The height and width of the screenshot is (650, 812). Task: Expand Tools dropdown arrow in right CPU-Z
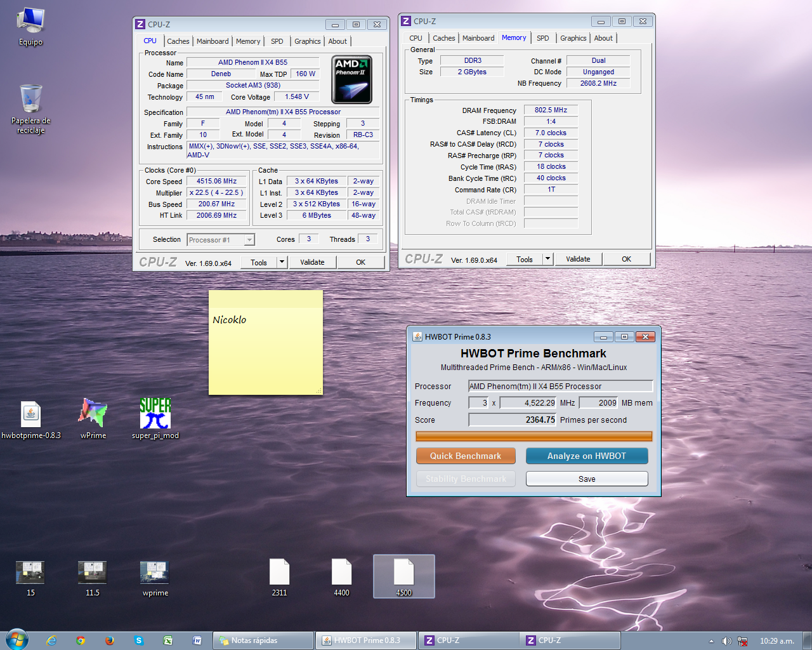tap(547, 259)
